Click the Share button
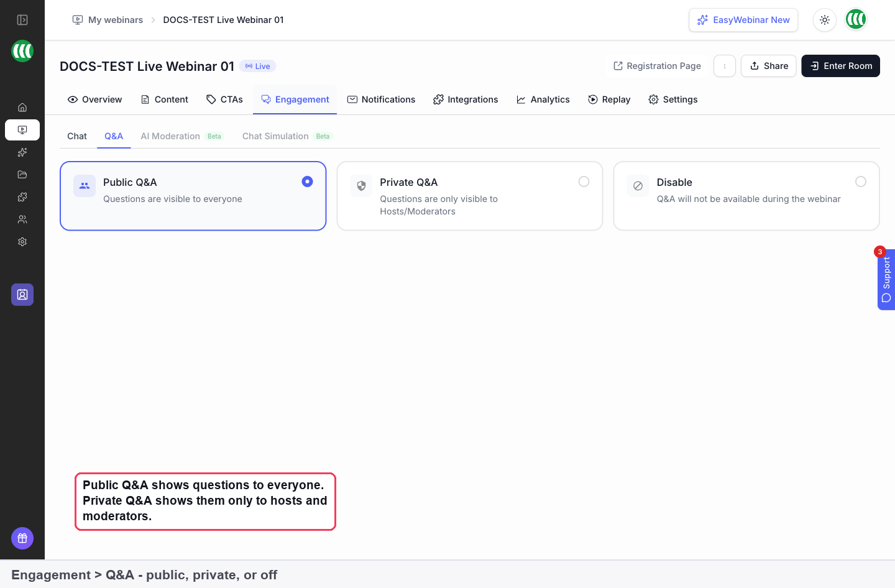Screen dimensions: 895x588 click(769, 66)
